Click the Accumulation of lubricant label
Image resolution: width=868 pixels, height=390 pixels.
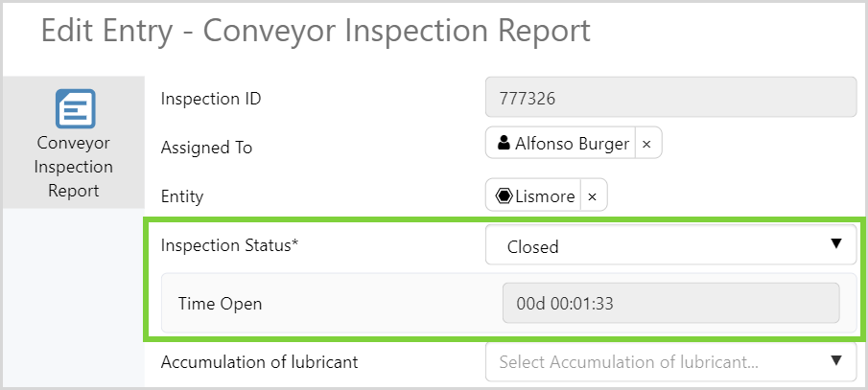258,362
